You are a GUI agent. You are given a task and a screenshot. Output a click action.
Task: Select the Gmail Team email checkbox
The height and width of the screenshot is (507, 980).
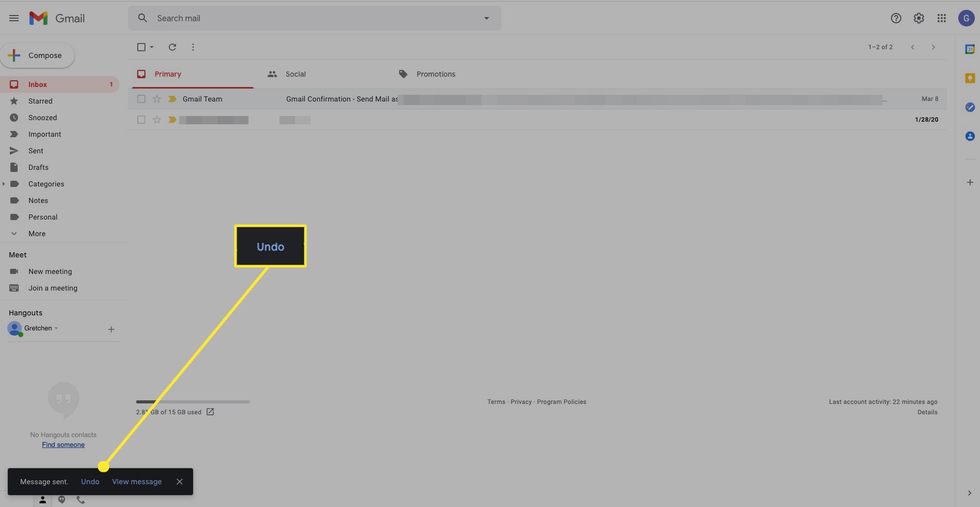(141, 99)
